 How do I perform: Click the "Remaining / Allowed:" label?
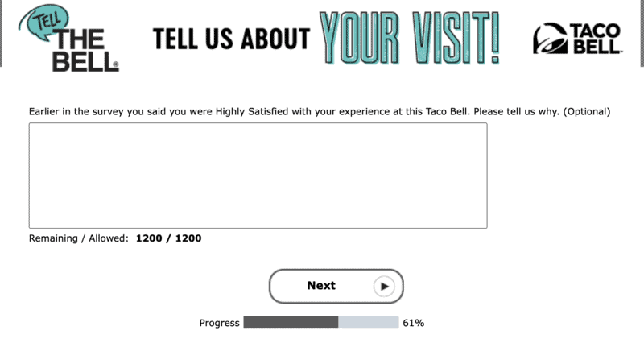click(x=78, y=238)
